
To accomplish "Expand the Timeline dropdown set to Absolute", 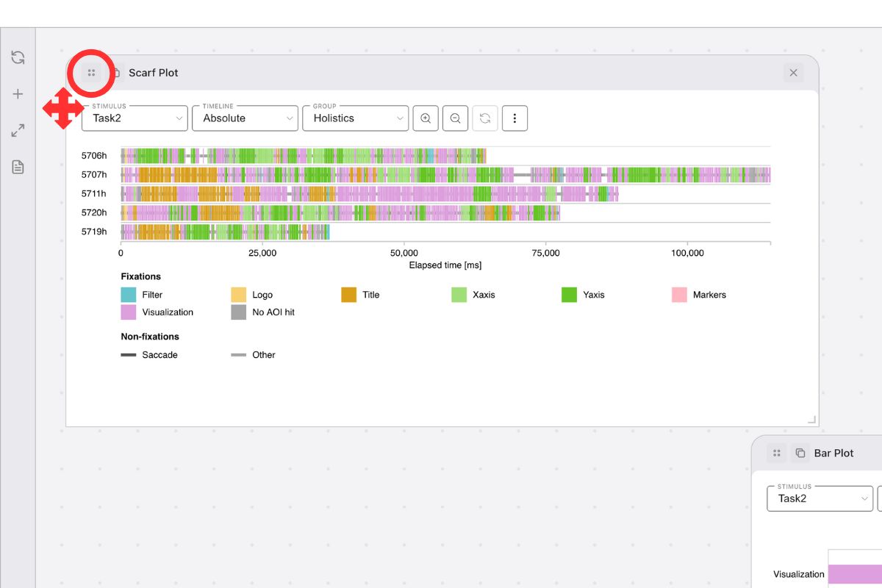I will 245,118.
